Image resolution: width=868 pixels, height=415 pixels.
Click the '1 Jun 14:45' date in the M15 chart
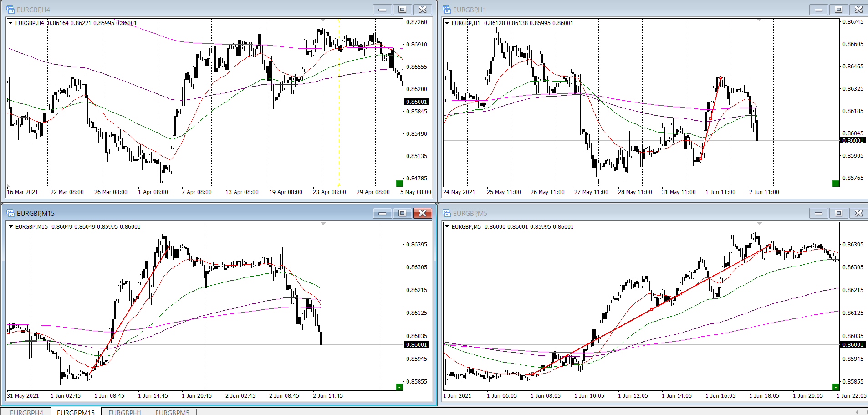pos(153,395)
